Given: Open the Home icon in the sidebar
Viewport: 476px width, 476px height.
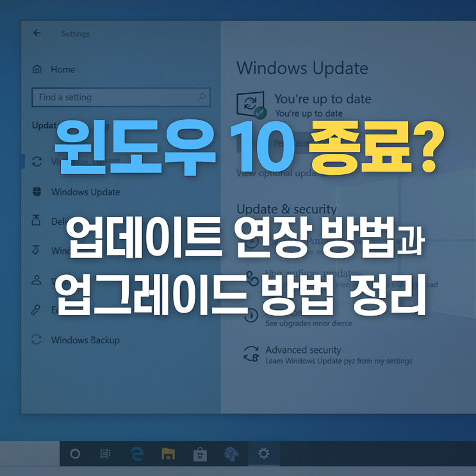Looking at the screenshot, I should pyautogui.click(x=37, y=69).
